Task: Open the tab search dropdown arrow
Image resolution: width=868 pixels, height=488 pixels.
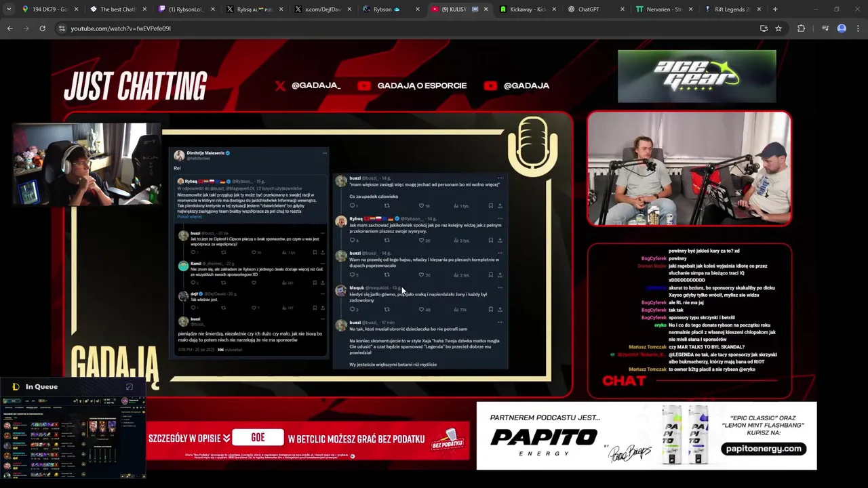Action: [9, 9]
